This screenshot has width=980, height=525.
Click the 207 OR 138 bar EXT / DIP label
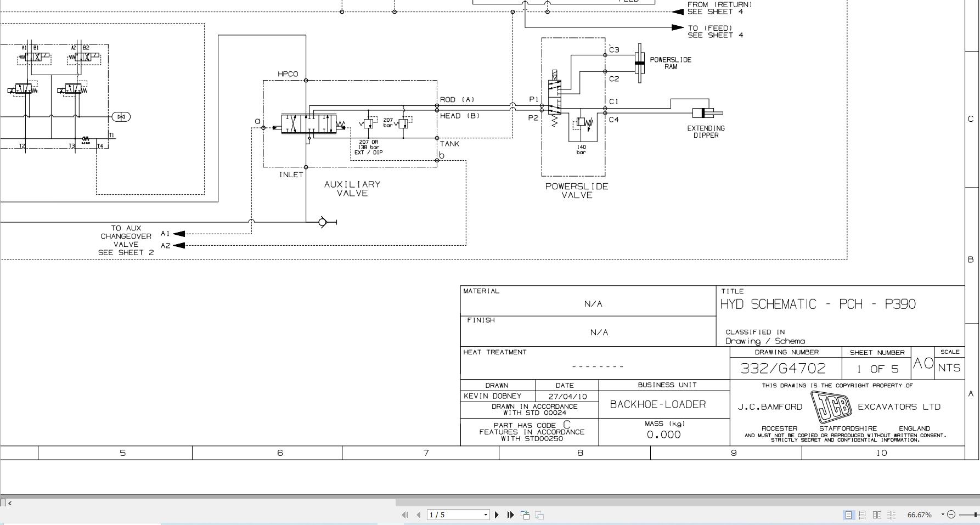click(x=368, y=147)
